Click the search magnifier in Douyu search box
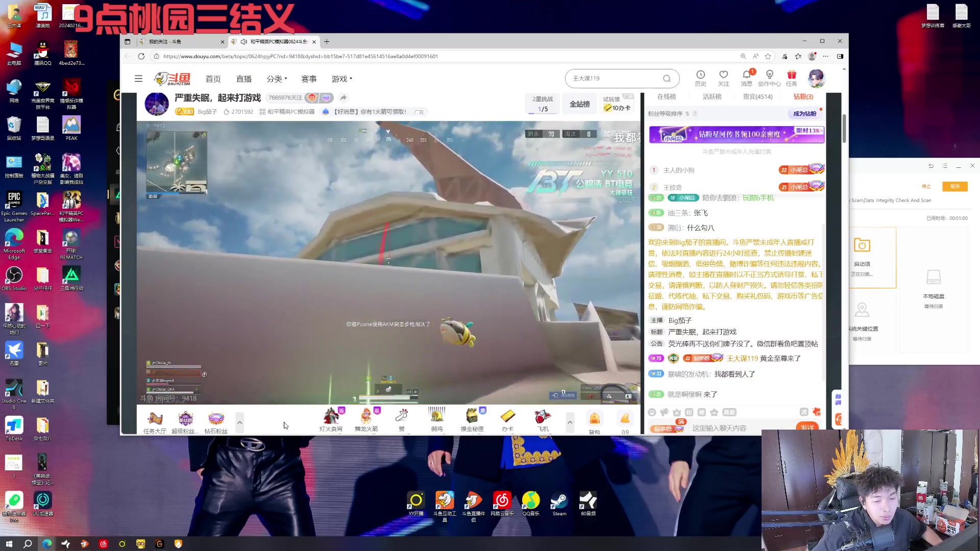 click(x=667, y=79)
